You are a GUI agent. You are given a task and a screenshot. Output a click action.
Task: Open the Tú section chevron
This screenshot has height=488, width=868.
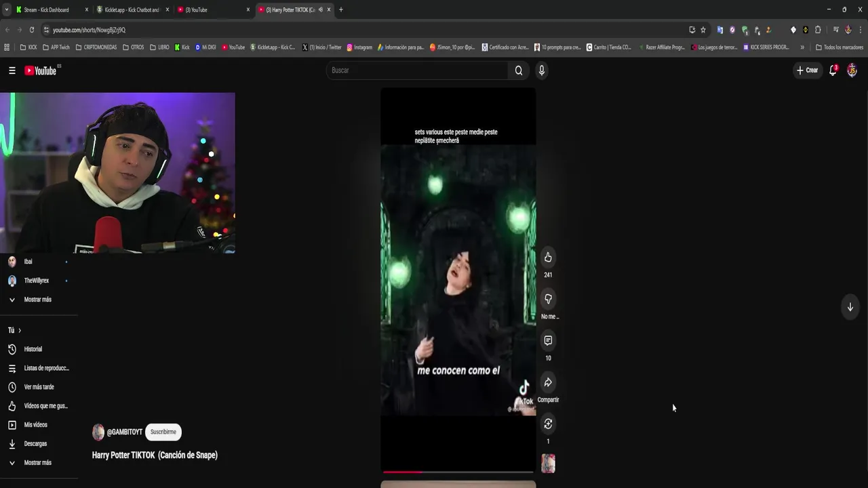(x=19, y=330)
